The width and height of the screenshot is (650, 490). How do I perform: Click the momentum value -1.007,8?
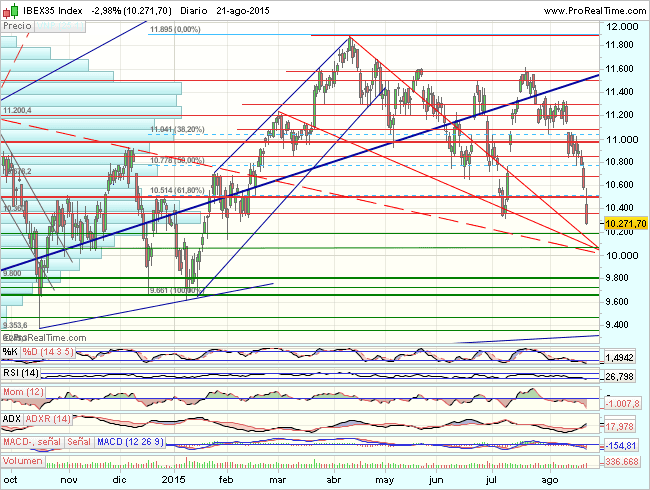pyautogui.click(x=622, y=403)
